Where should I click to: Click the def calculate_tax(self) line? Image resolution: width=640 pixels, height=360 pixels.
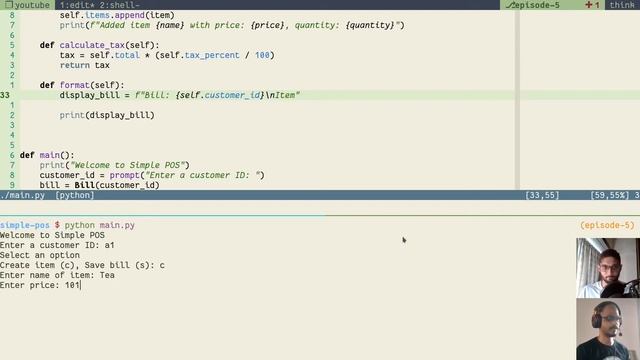coord(99,45)
